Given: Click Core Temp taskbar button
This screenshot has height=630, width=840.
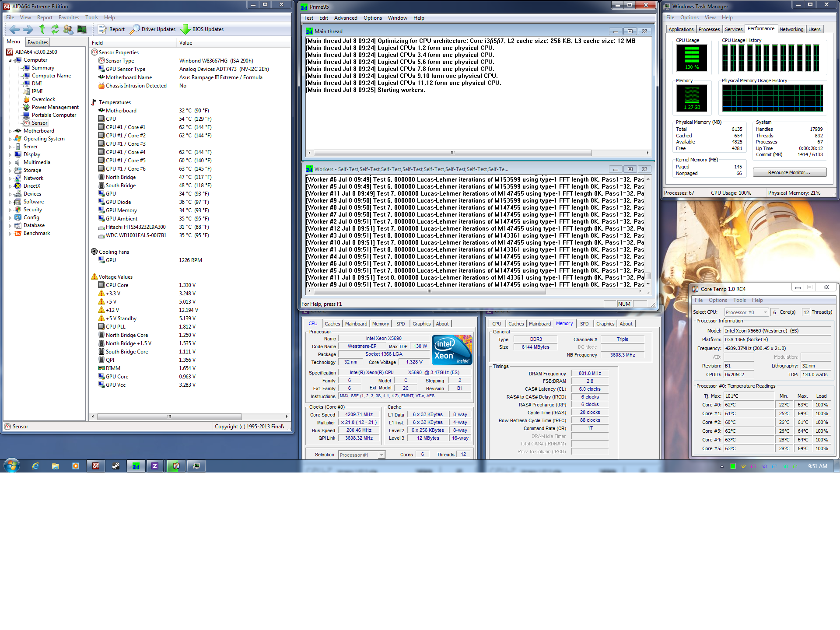Looking at the screenshot, I should 176,466.
